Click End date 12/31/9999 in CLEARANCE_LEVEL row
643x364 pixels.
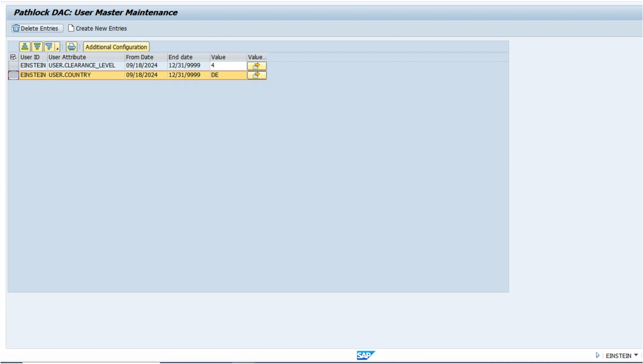[188, 65]
